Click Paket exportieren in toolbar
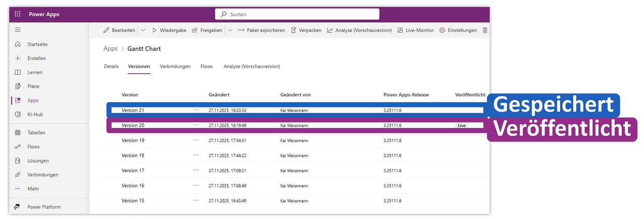 pos(262,30)
